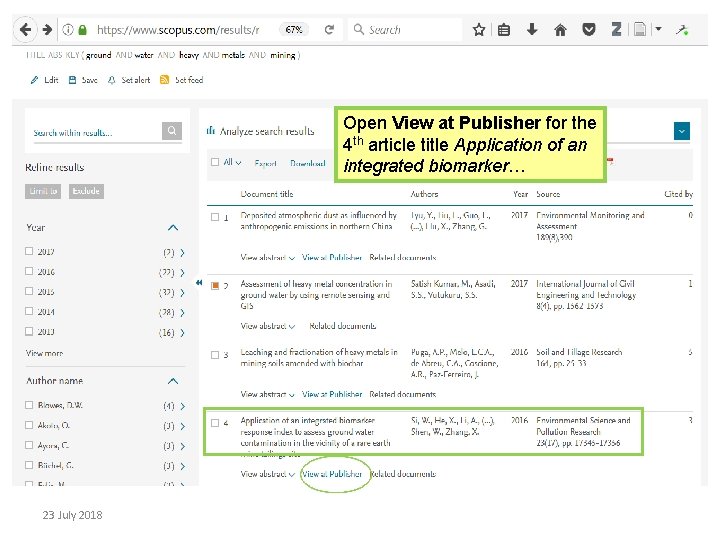Click the Limit to button
Screen dimensions: 720x540
click(43, 191)
